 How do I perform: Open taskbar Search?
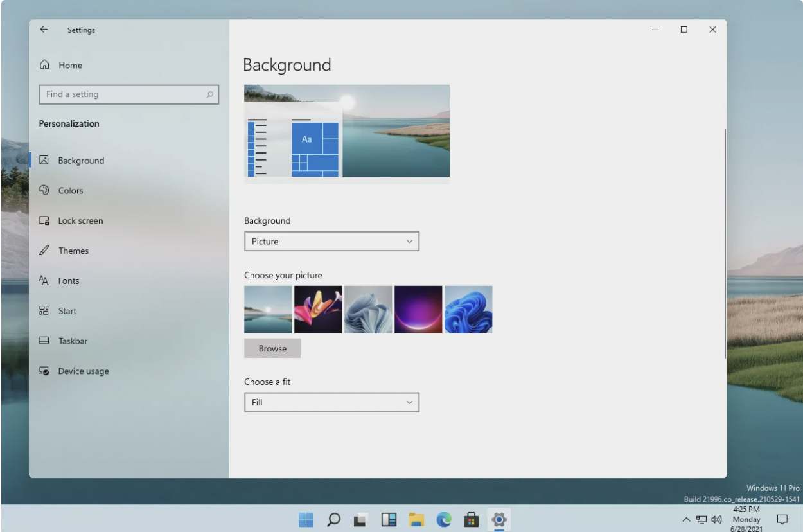pyautogui.click(x=333, y=519)
